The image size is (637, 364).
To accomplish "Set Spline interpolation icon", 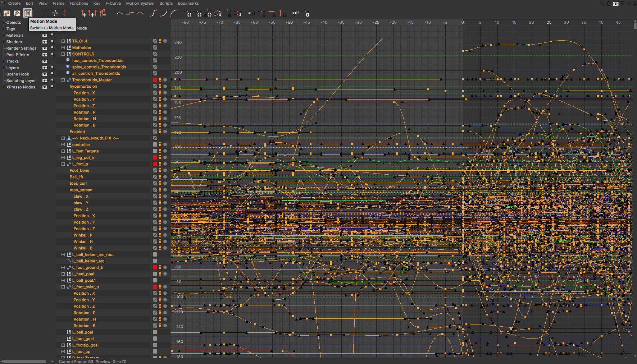I will [140, 13].
